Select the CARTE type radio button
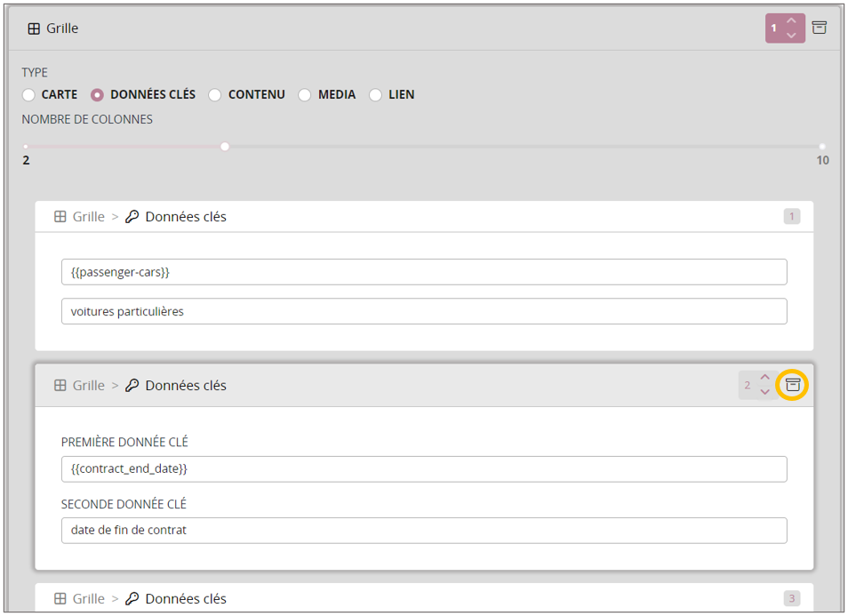The width and height of the screenshot is (848, 616). 29,95
